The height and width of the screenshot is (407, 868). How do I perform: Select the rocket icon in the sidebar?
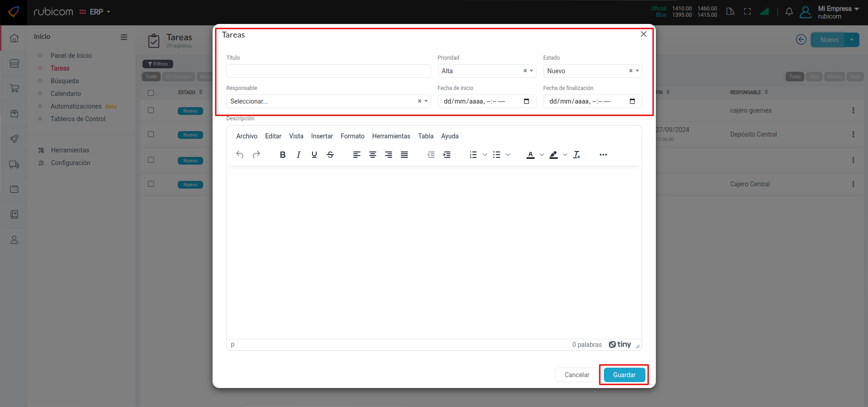14,139
